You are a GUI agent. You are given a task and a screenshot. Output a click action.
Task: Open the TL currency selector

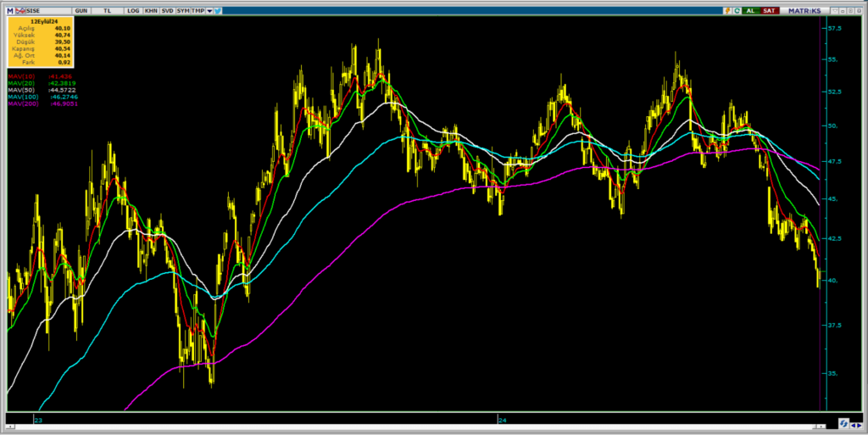(x=107, y=10)
